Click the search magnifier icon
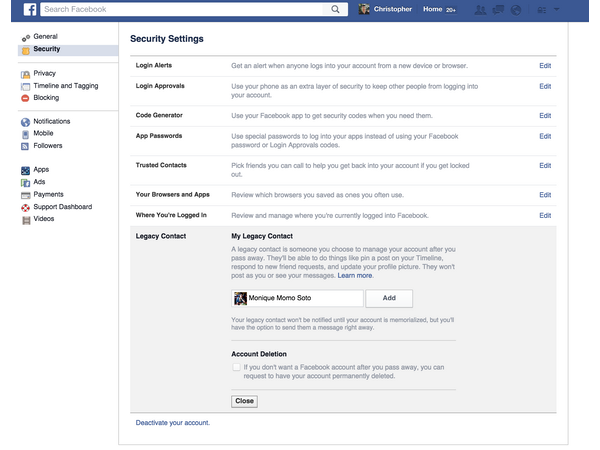The image size is (600, 450). 335,9
